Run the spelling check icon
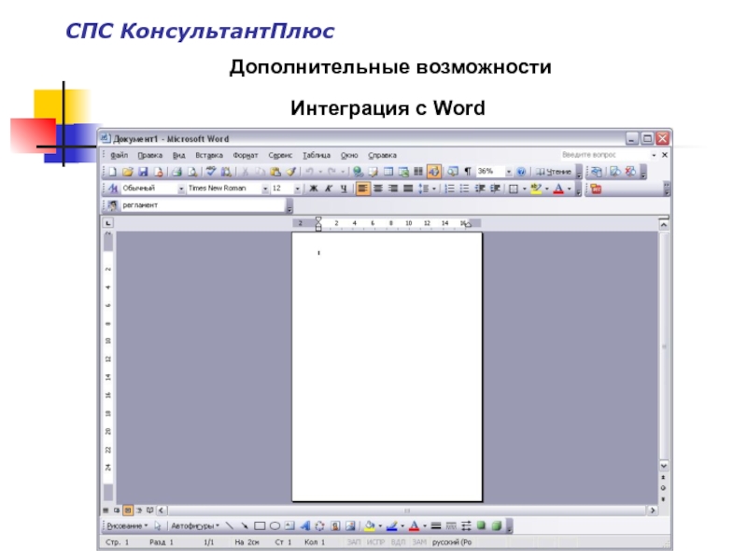This screenshot has width=747, height=560. (x=211, y=172)
